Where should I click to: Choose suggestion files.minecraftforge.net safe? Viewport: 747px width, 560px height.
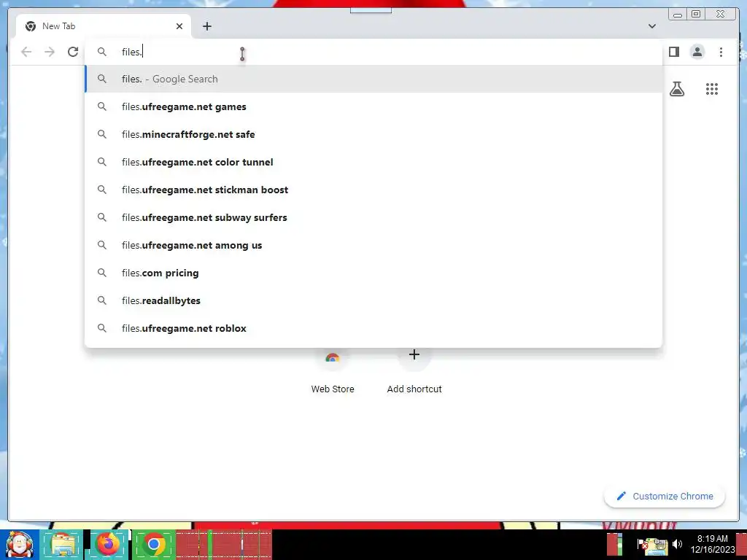click(x=373, y=134)
